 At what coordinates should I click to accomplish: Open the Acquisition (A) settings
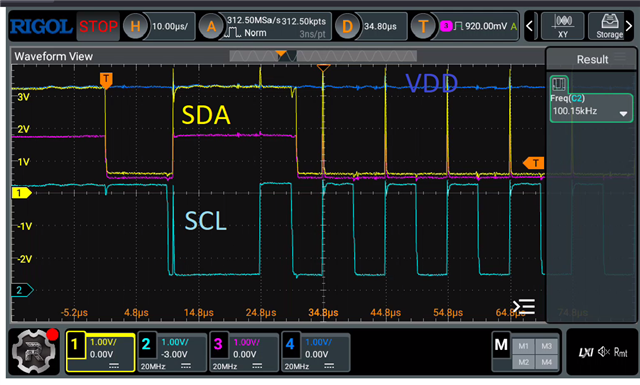(x=211, y=27)
